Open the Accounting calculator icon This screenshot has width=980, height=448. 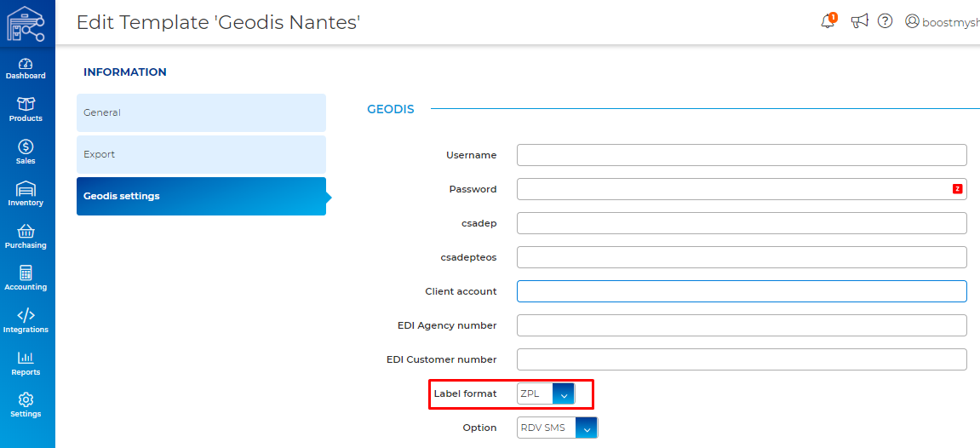pyautogui.click(x=26, y=273)
